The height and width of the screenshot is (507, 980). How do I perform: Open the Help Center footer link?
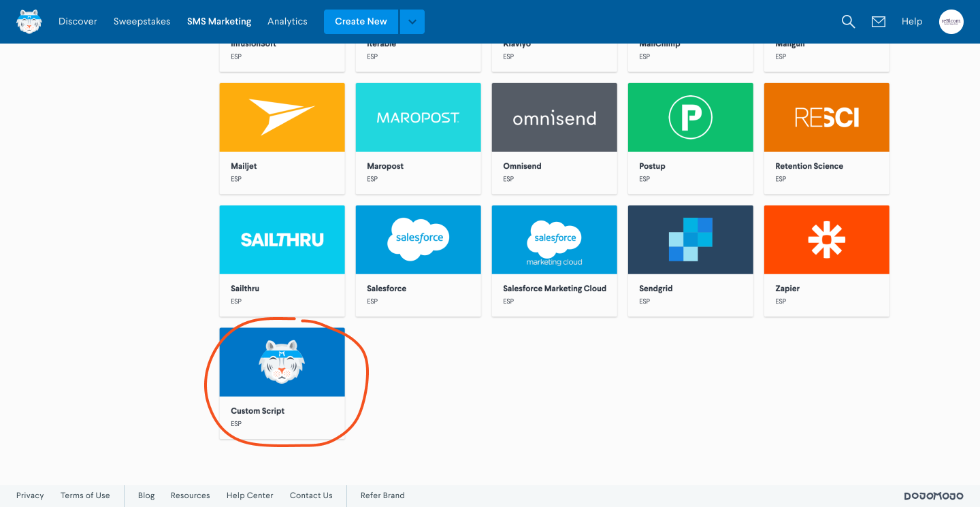tap(250, 495)
